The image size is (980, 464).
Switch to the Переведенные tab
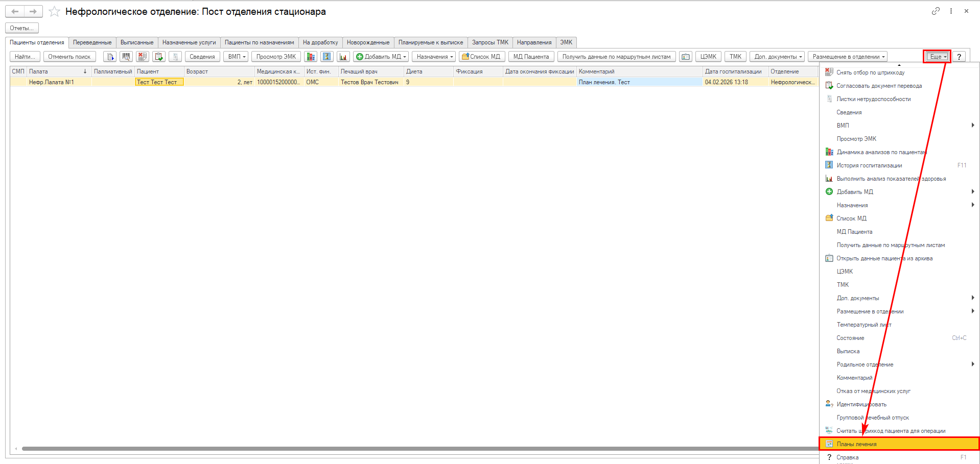[92, 42]
